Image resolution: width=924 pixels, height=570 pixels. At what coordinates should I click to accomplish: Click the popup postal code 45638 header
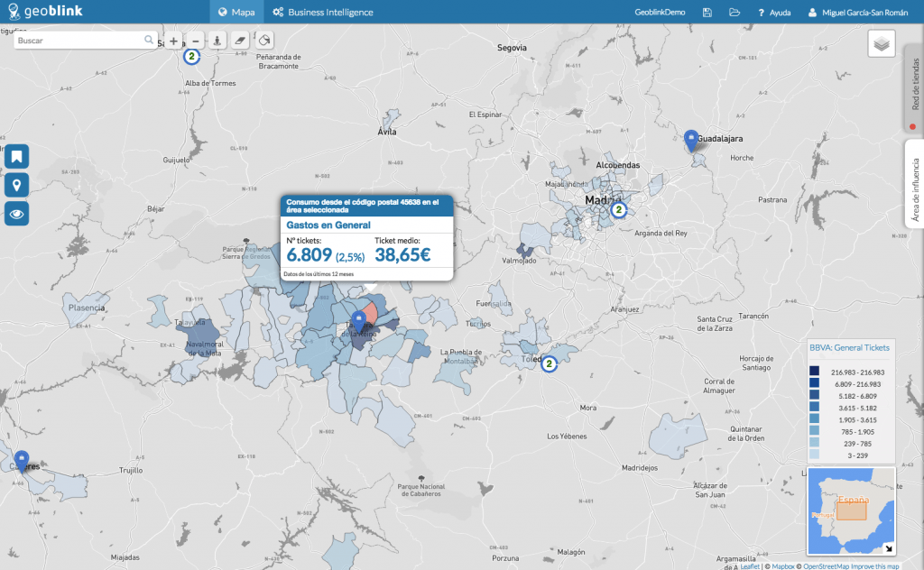pyautogui.click(x=366, y=206)
